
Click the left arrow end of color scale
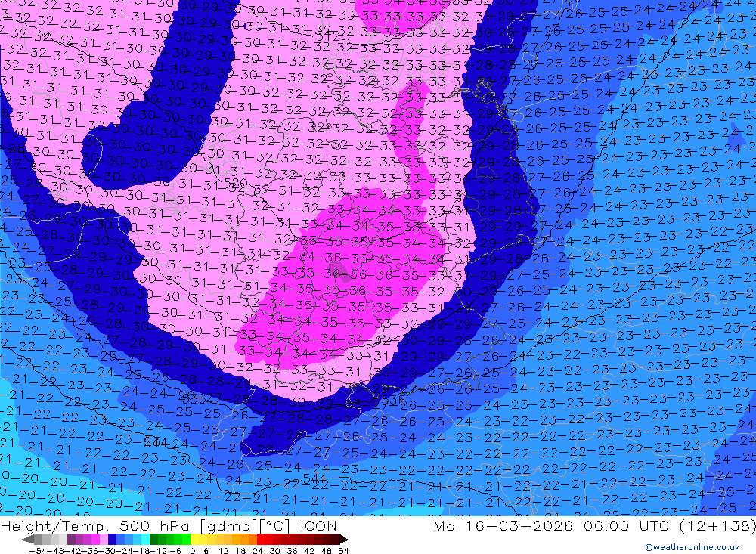point(27,540)
